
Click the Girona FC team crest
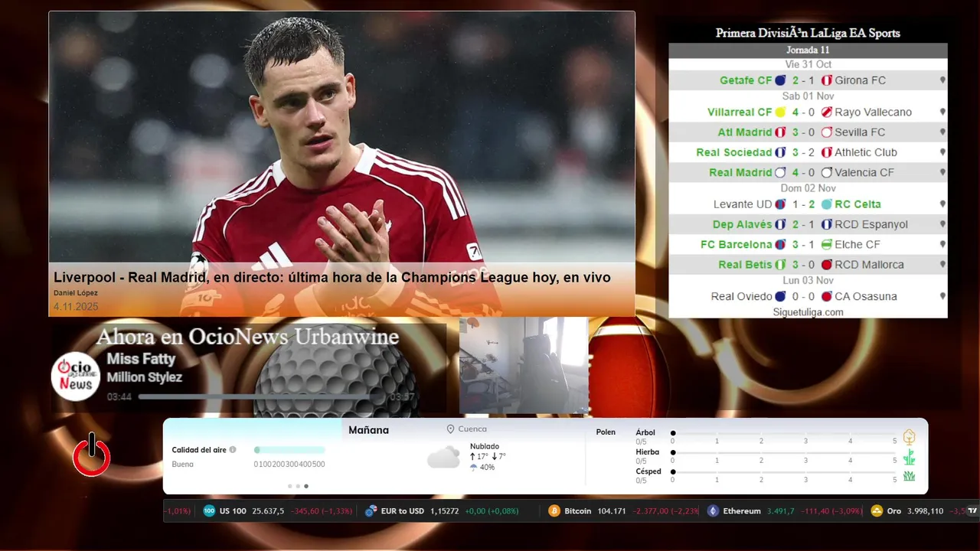coord(827,80)
